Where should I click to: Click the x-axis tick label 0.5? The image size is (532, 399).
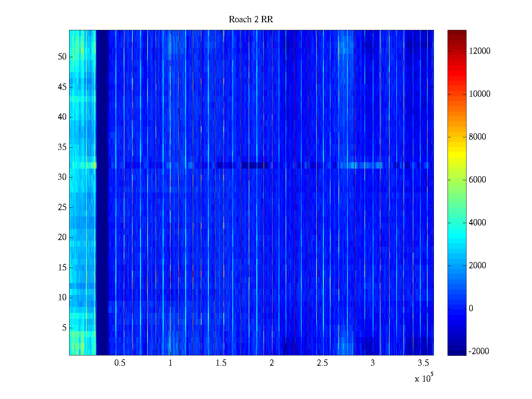[120, 363]
